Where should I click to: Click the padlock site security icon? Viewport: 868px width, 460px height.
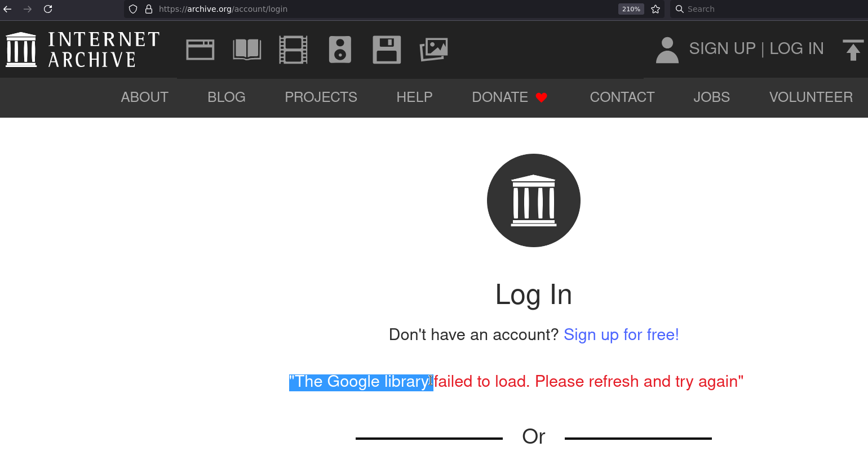click(x=149, y=9)
